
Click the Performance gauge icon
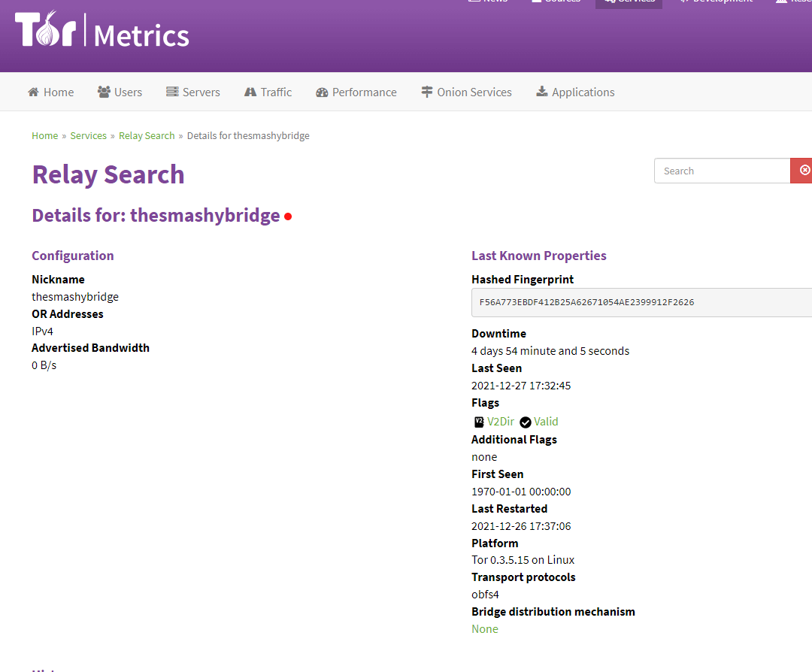(x=322, y=92)
